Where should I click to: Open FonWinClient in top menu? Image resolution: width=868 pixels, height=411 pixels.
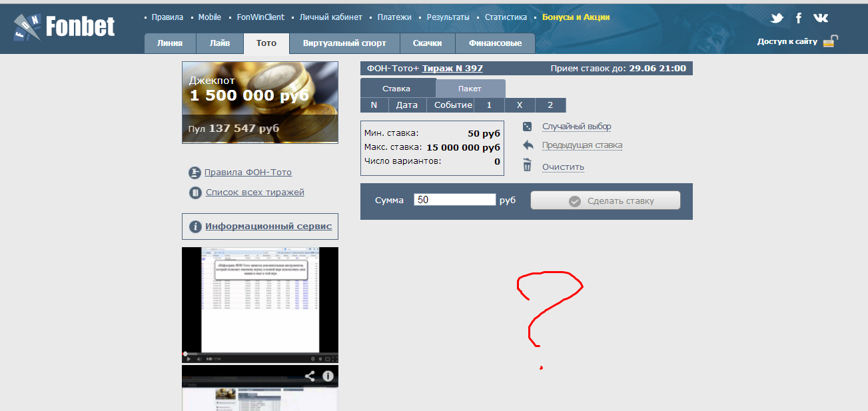pos(260,17)
